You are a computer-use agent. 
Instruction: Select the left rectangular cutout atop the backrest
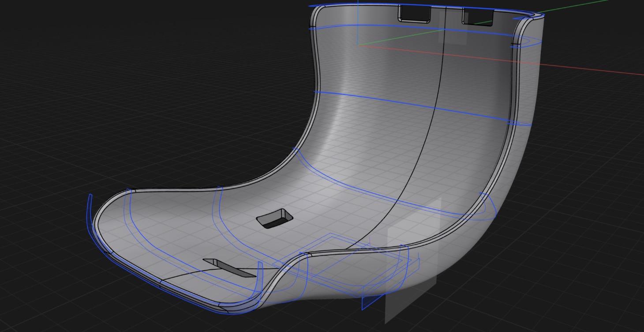pos(415,13)
